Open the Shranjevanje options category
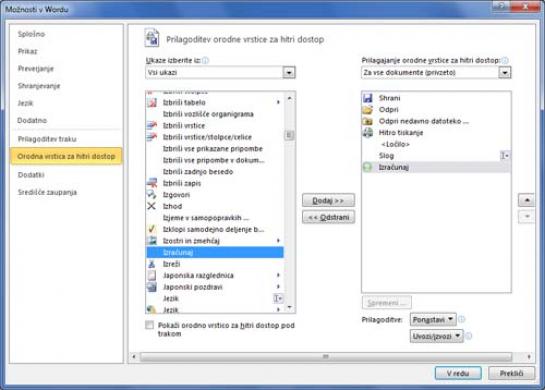The width and height of the screenshot is (545, 390). pos(39,86)
